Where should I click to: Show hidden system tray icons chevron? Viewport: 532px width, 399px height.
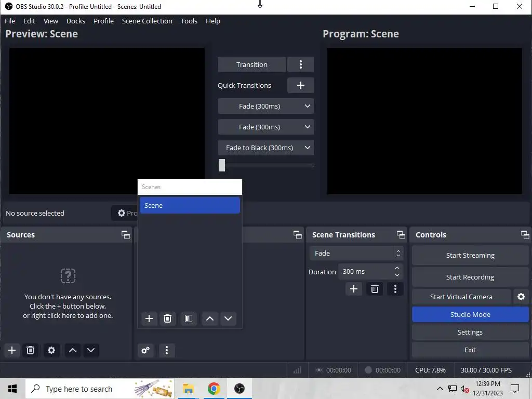(440, 389)
